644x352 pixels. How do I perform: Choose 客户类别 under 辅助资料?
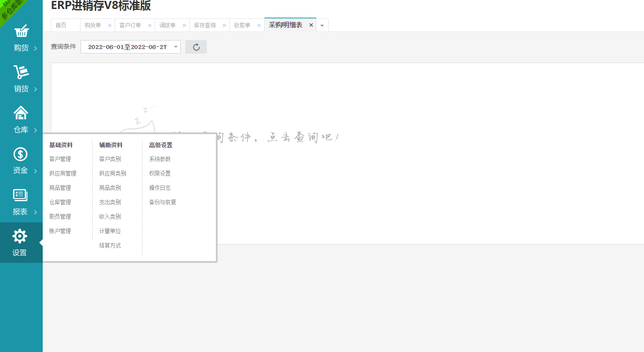110,159
